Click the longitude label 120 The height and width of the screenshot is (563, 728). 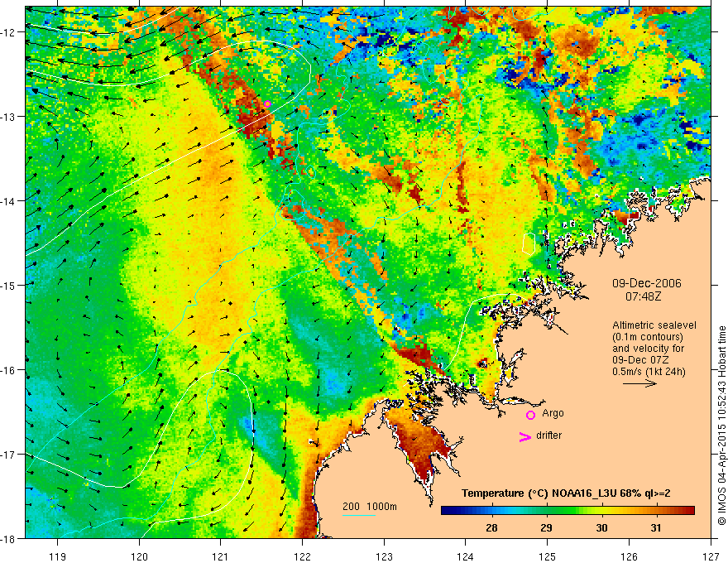point(139,556)
